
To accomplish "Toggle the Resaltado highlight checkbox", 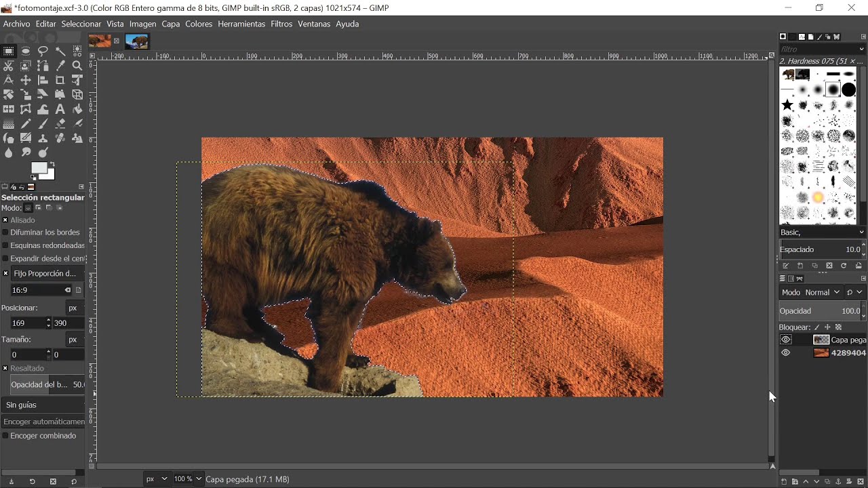I will click(5, 369).
